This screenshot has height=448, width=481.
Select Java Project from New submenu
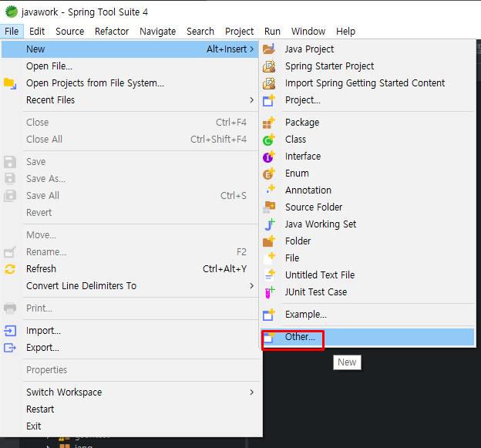coord(368,49)
